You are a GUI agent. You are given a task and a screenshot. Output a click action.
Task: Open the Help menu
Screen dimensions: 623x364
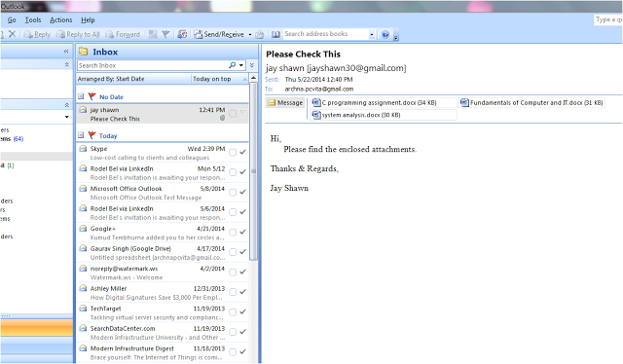(88, 19)
